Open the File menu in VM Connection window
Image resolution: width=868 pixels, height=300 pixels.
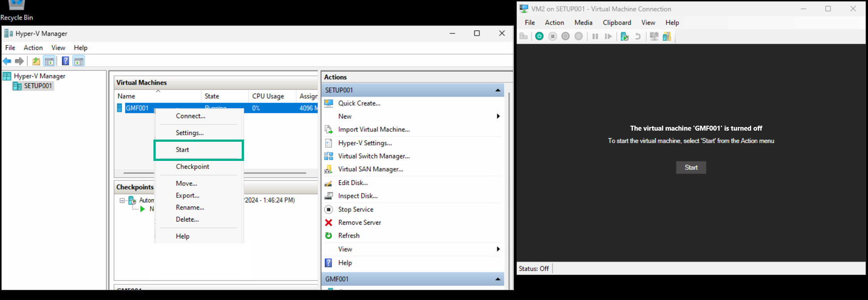click(530, 23)
